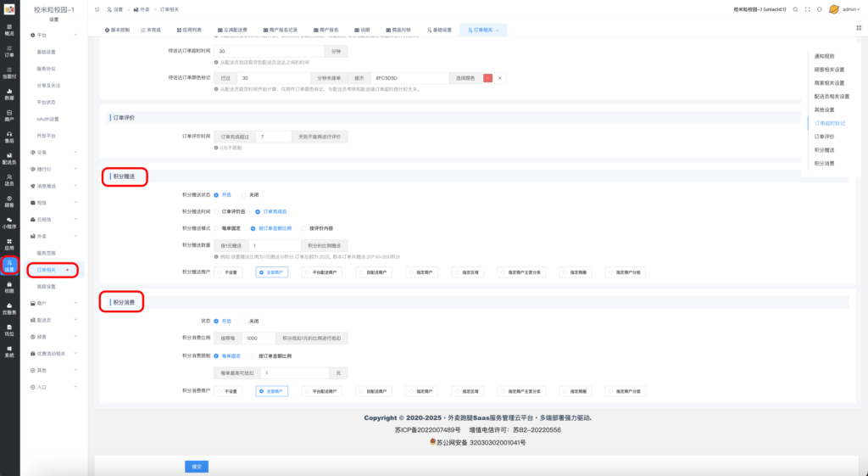Open 云服务 cloud services in the dark sidebar
This screenshot has width=868, height=476.
coord(9,309)
